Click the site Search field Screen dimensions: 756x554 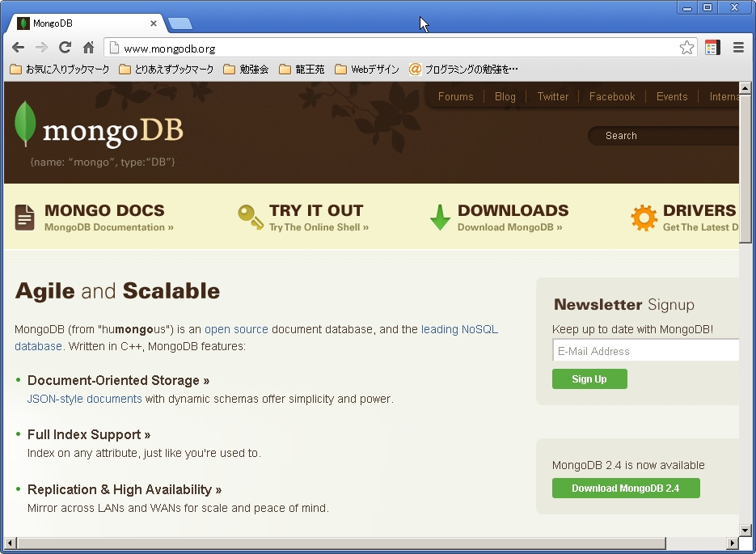point(664,136)
